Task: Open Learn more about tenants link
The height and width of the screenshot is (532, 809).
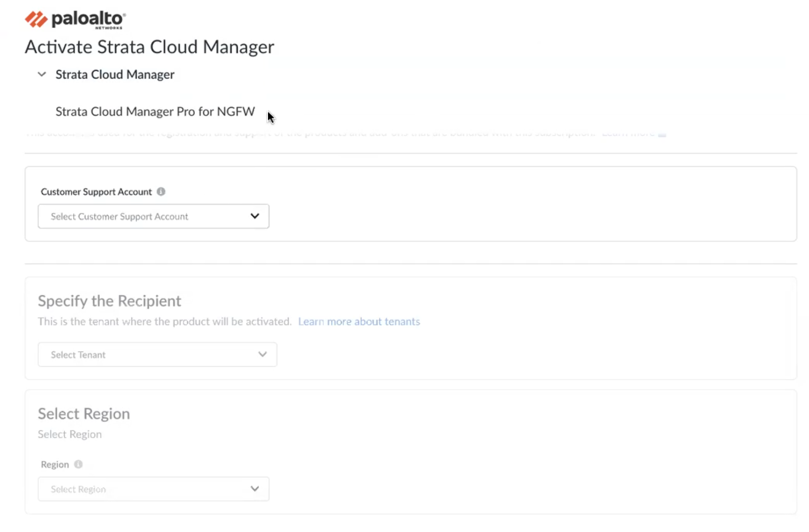Action: click(358, 322)
